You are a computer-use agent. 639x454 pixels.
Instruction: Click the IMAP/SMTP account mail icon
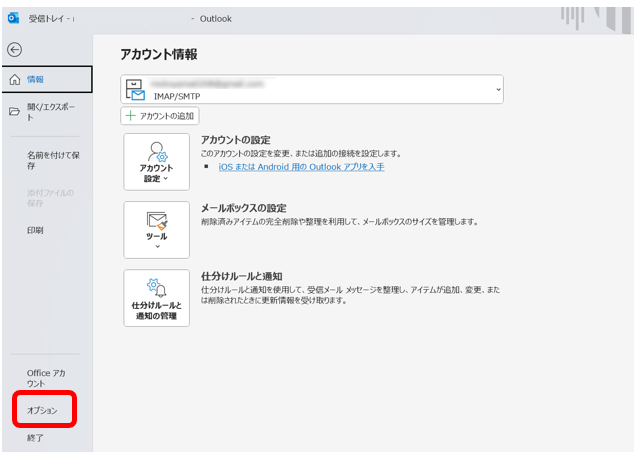click(x=135, y=90)
